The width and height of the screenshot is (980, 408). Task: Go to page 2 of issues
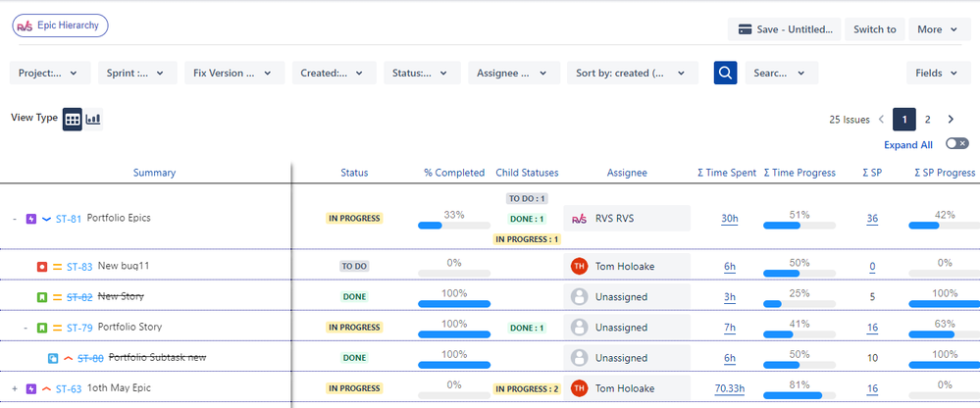(927, 120)
